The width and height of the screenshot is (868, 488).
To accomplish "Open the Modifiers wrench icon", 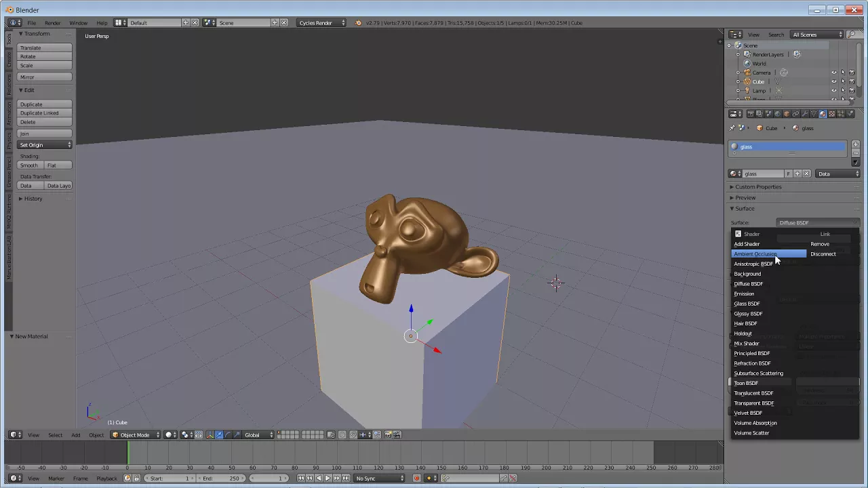I will click(x=805, y=114).
